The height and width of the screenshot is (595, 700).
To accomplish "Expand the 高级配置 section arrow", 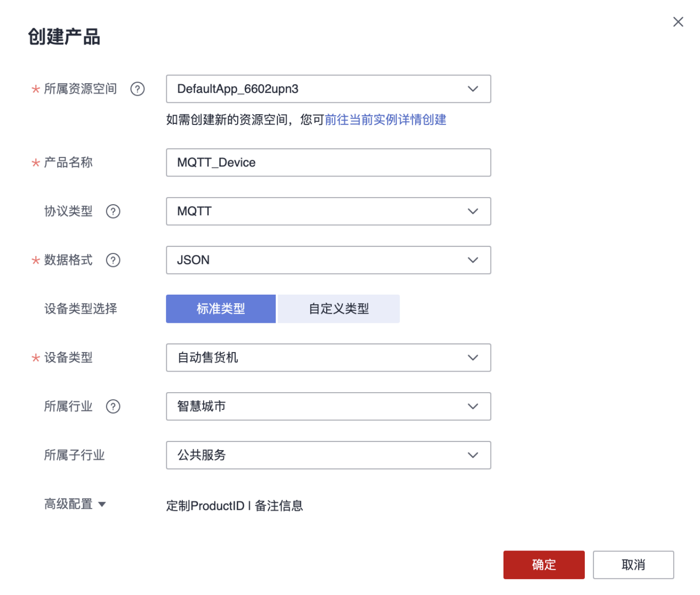I will pyautogui.click(x=102, y=504).
